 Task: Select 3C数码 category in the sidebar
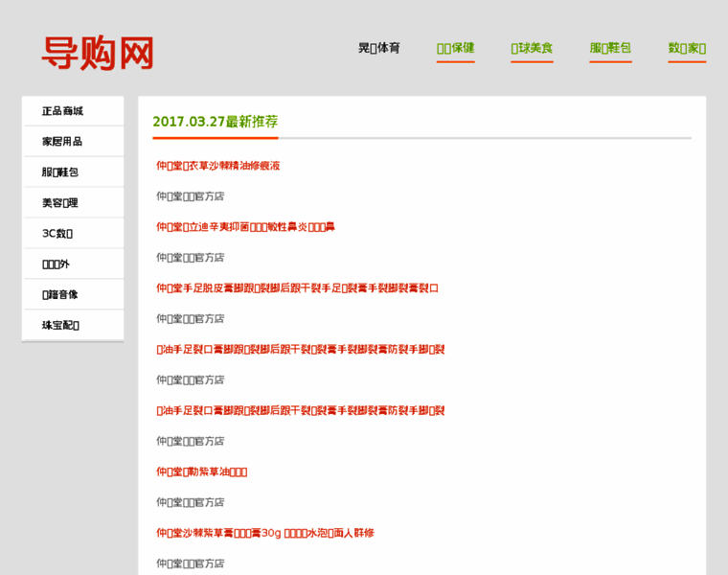pyautogui.click(x=74, y=234)
